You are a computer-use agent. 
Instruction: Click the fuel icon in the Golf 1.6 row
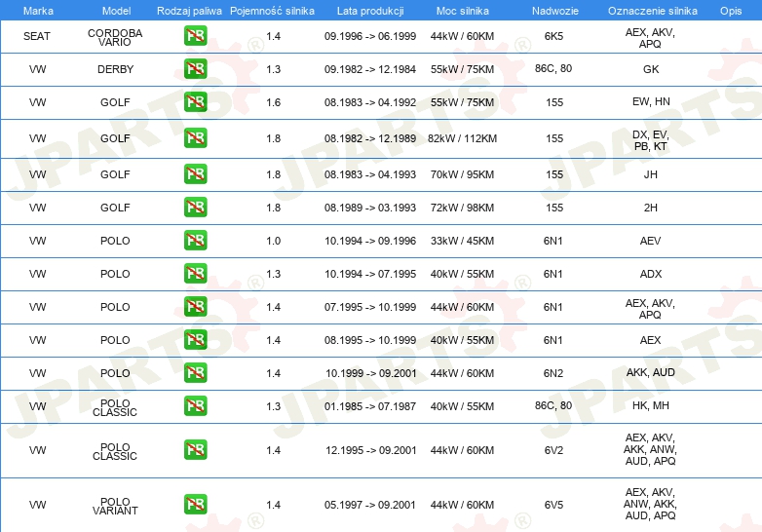195,102
